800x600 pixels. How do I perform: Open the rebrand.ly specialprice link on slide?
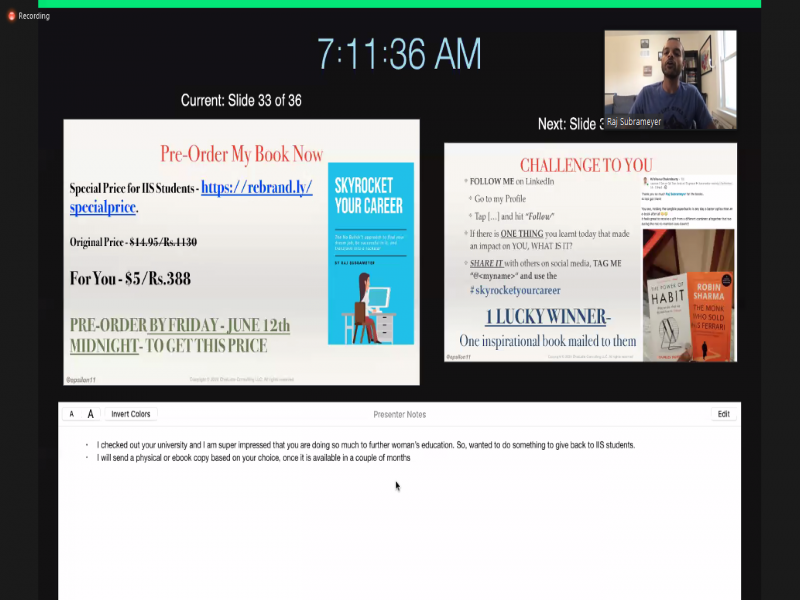tap(256, 188)
